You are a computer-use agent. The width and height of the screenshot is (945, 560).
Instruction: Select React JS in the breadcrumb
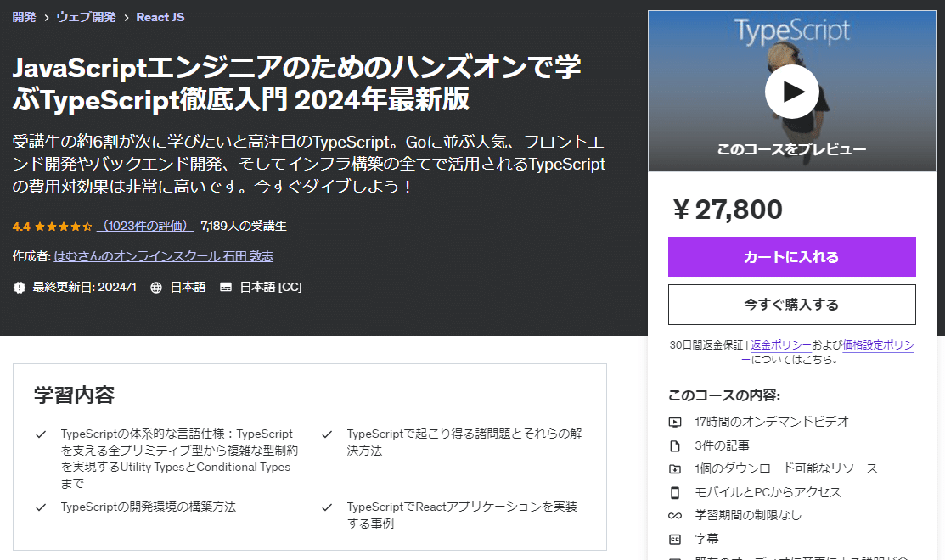160,16
